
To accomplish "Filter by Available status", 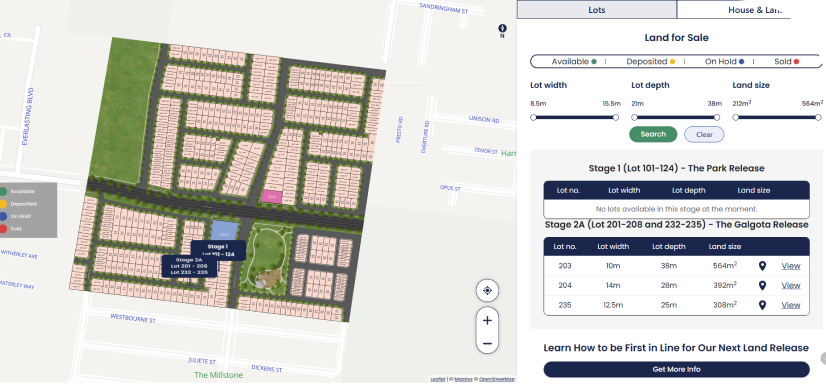I will (x=574, y=62).
